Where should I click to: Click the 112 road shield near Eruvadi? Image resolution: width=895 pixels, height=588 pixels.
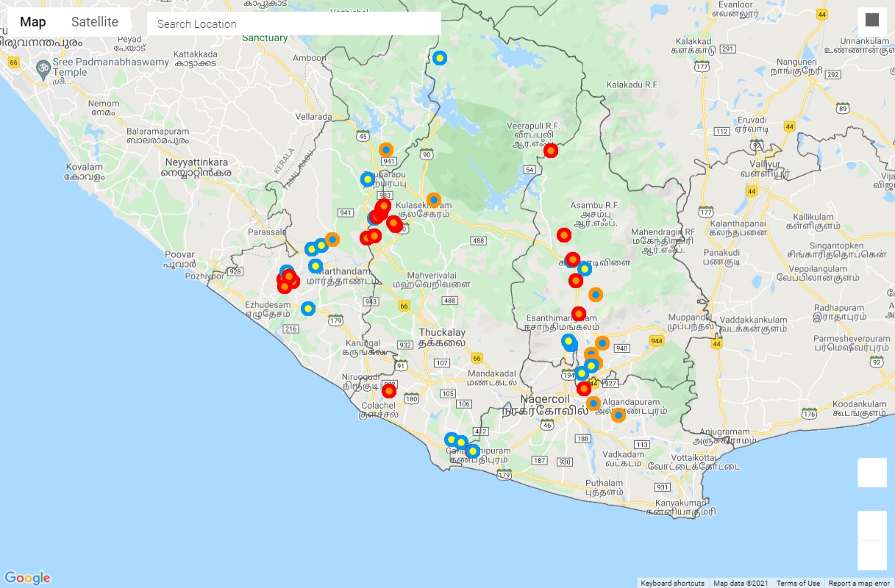coord(721,132)
